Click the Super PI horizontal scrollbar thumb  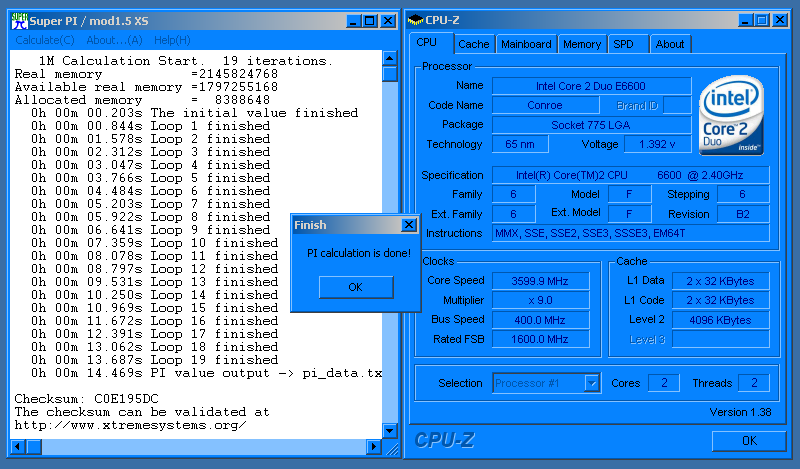(34, 447)
